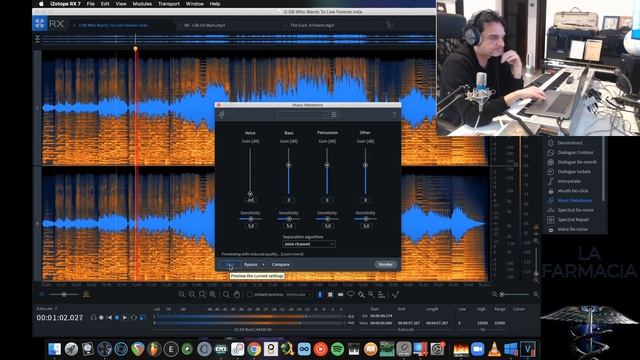Viewport: 640px width, 360px height.
Task: Open the preset menu list icon in Music Rebalance
Action: pos(334,115)
